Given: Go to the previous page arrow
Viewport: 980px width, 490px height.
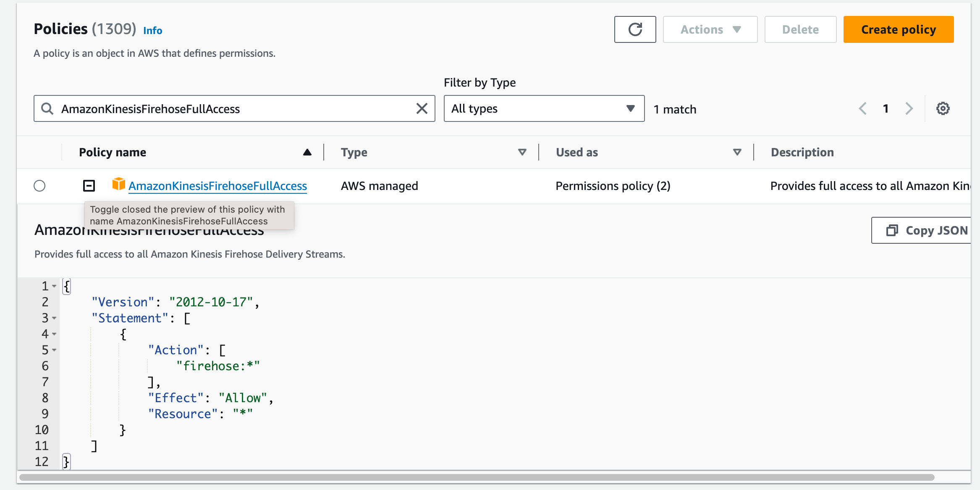Looking at the screenshot, I should pos(862,108).
